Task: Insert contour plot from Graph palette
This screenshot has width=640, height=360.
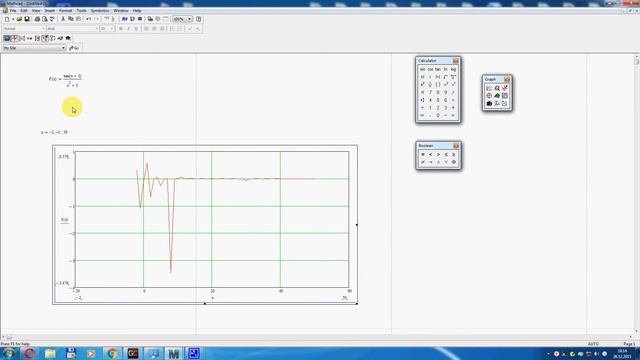Action: click(x=504, y=96)
